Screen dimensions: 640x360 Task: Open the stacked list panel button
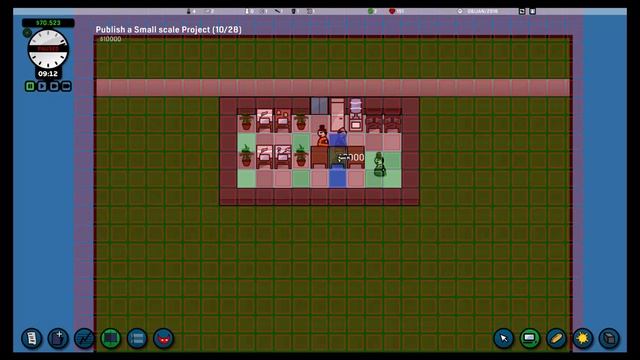pyautogui.click(x=137, y=338)
